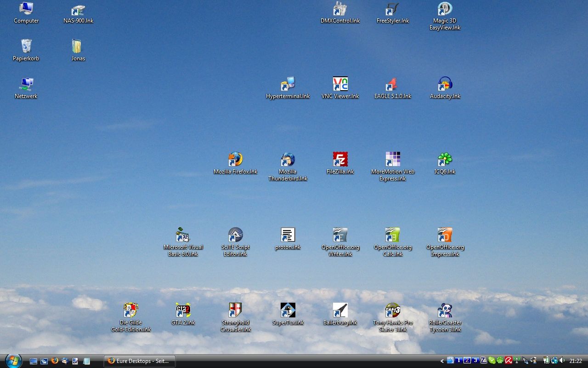Select the SciTE Script Editor.lnk shortcut
Screen dimensions: 588x368
[235, 242]
